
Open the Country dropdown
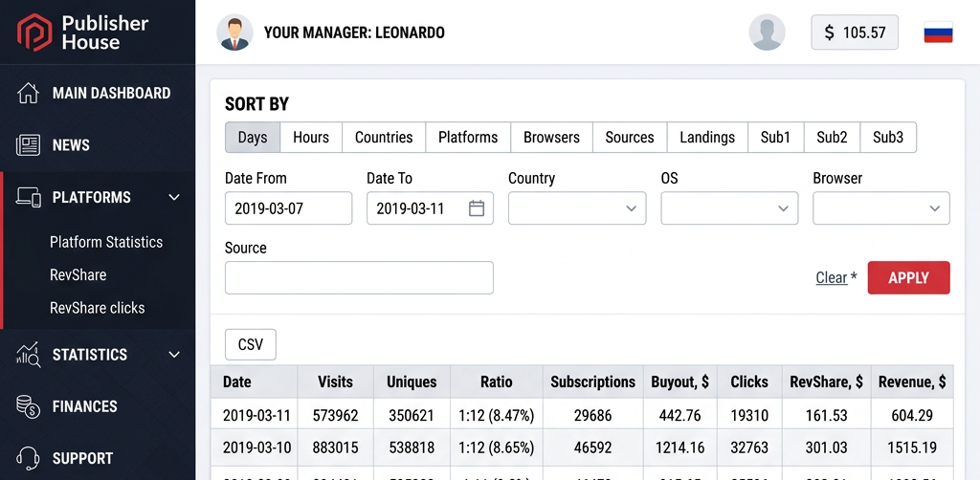pos(577,207)
